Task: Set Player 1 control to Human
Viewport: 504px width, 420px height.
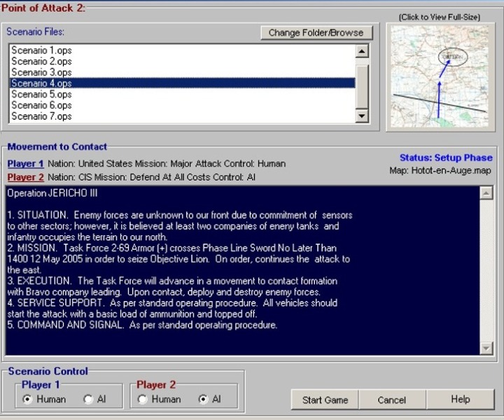Action: coord(28,400)
